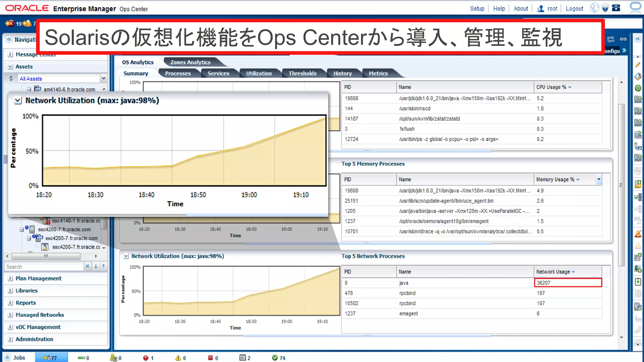Find previous match up arrow icon
Image resolution: width=644 pixels, height=362 pixels.
[103, 266]
